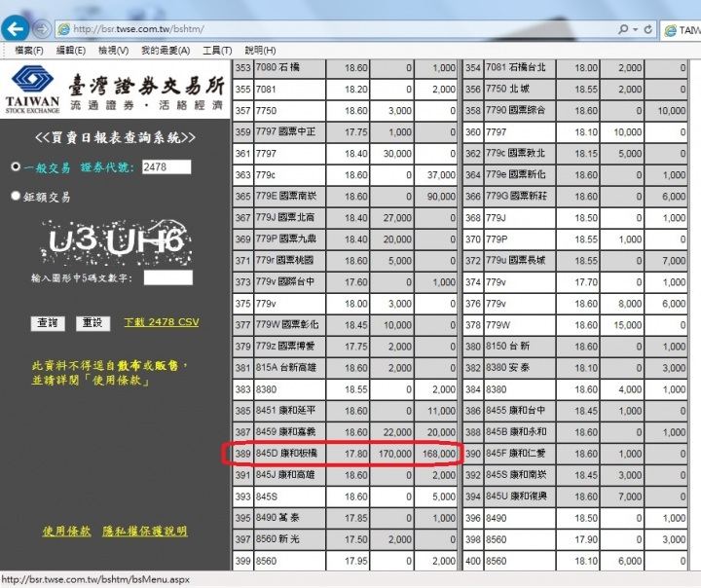701x588 pixels.
Task: Click the 90,000 value in row 365
Action: click(436, 196)
